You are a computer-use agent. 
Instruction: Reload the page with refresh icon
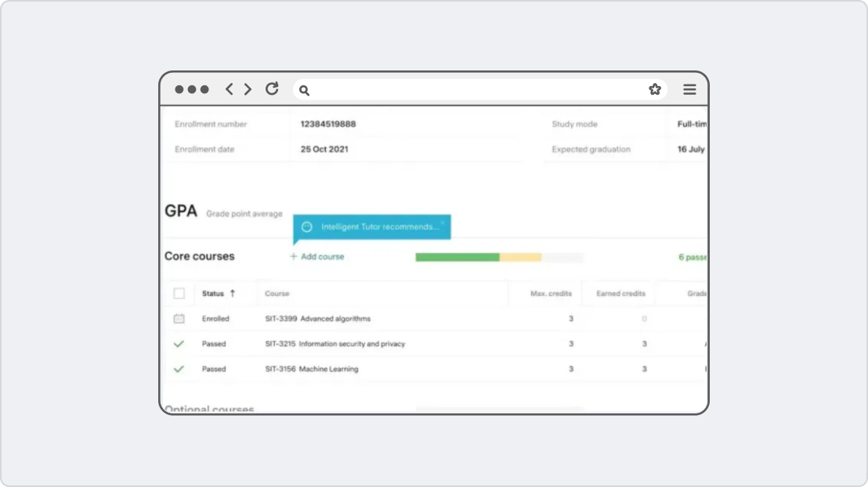pos(272,89)
